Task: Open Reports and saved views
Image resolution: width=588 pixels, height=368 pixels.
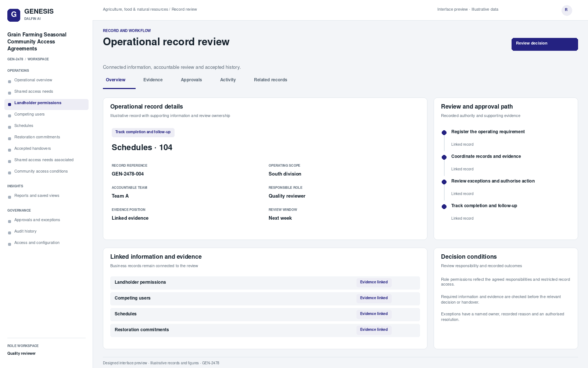Action: pyautogui.click(x=46, y=196)
